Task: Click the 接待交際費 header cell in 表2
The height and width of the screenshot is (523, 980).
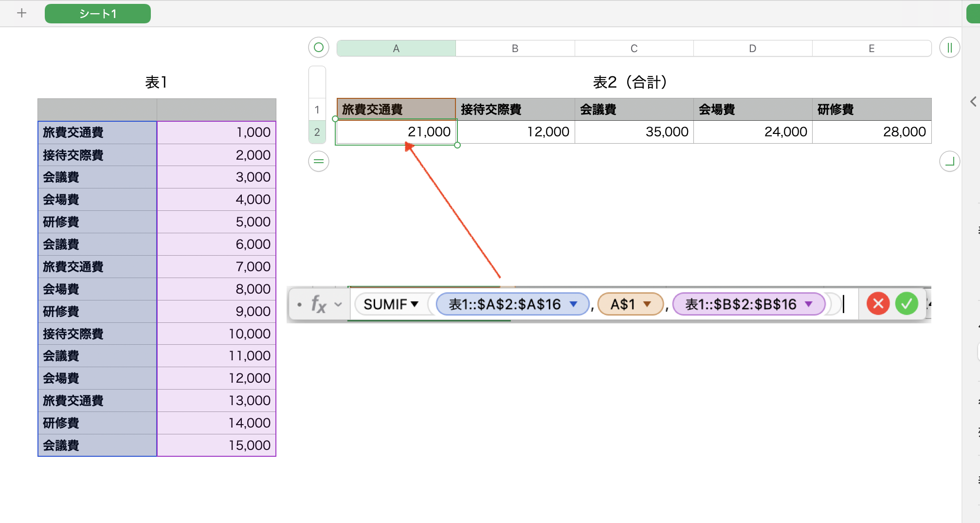Action: 515,110
